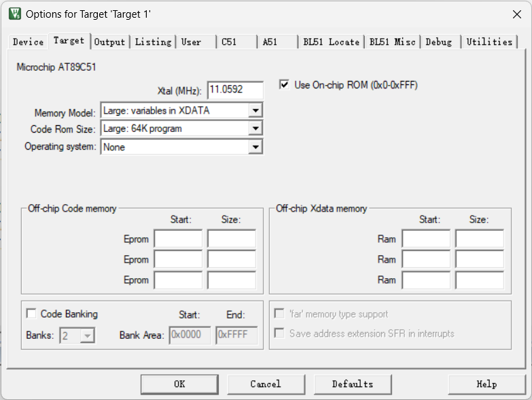Open the BL51 Misc tab
The height and width of the screenshot is (400, 532).
point(392,42)
